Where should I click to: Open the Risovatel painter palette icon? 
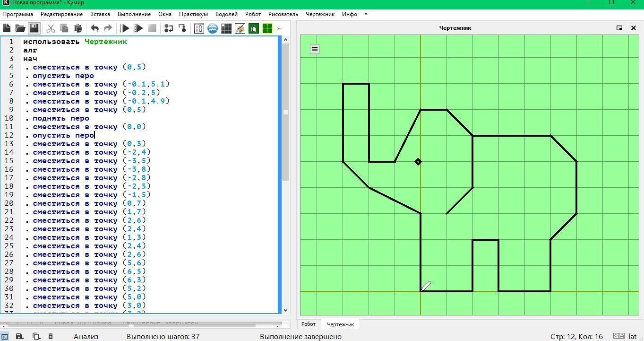click(x=240, y=28)
